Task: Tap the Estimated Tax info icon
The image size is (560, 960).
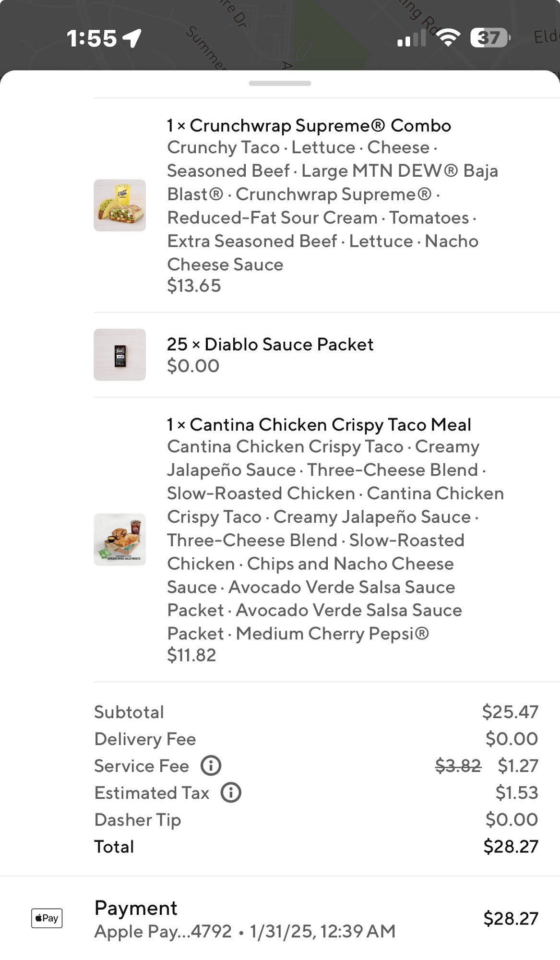Action: click(x=231, y=792)
